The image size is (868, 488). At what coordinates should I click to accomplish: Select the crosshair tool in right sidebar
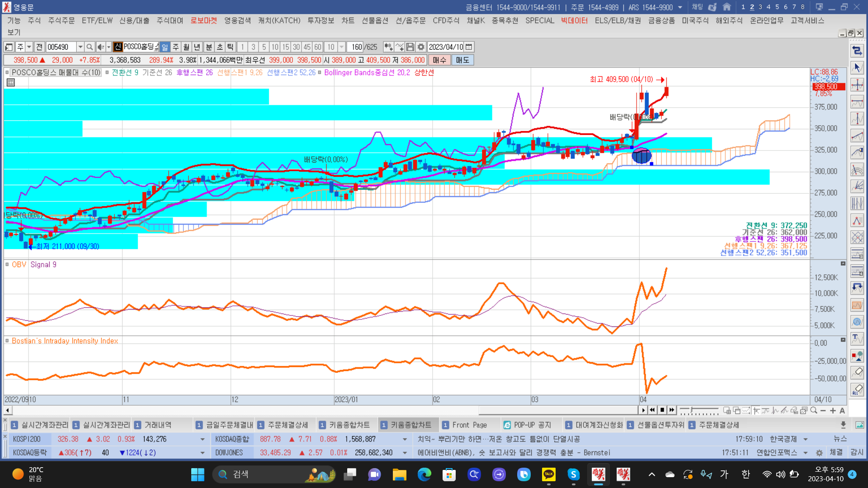(x=857, y=85)
